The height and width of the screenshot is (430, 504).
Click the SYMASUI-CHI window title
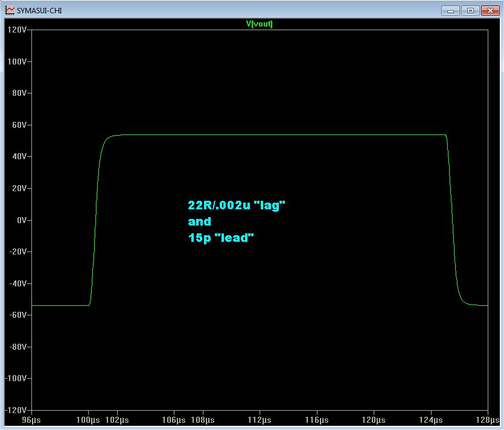point(39,11)
